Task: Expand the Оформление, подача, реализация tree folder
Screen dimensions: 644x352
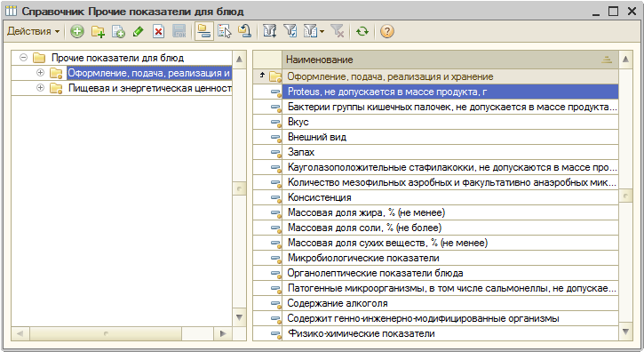Action: coord(40,73)
